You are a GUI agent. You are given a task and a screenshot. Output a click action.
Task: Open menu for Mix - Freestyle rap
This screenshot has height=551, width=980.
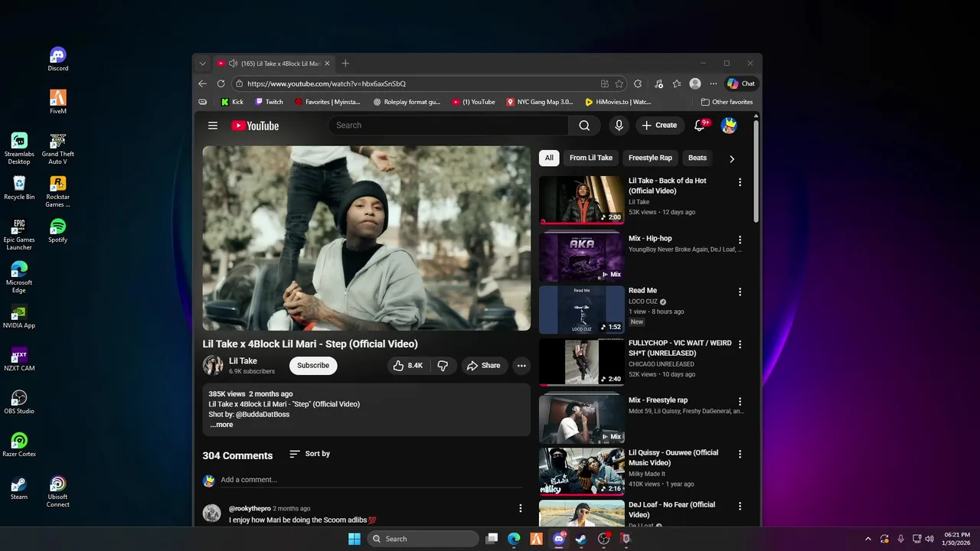pyautogui.click(x=740, y=401)
